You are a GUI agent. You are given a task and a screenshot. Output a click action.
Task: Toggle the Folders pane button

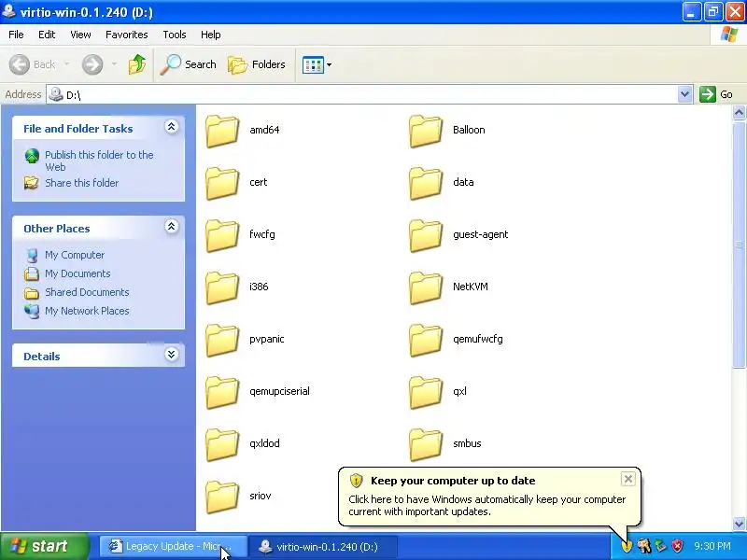tap(257, 64)
